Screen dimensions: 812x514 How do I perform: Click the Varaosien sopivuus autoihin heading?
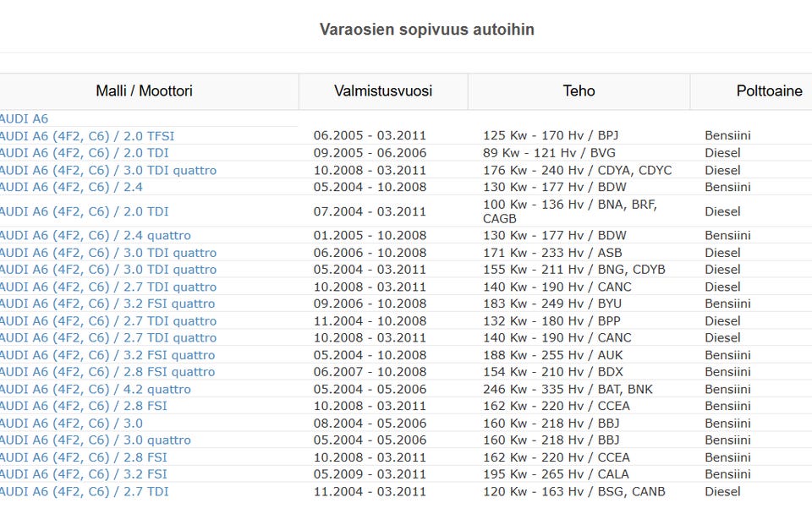pyautogui.click(x=426, y=30)
